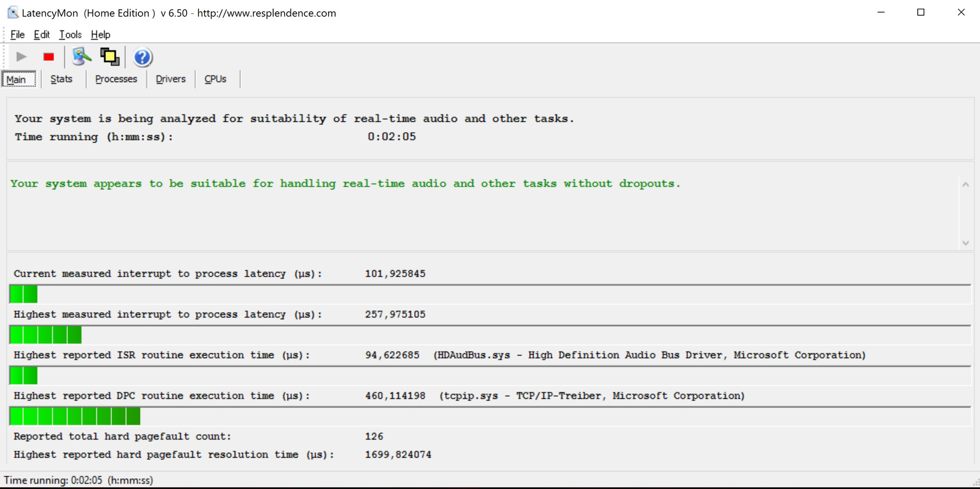Click 'Reported total hard pagefault count' label

coord(122,437)
